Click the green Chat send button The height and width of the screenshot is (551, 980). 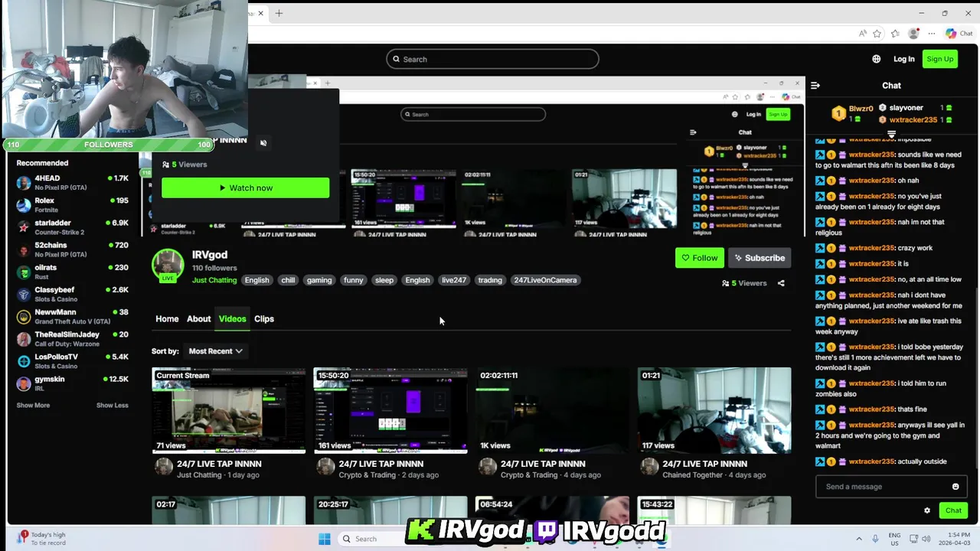click(953, 510)
